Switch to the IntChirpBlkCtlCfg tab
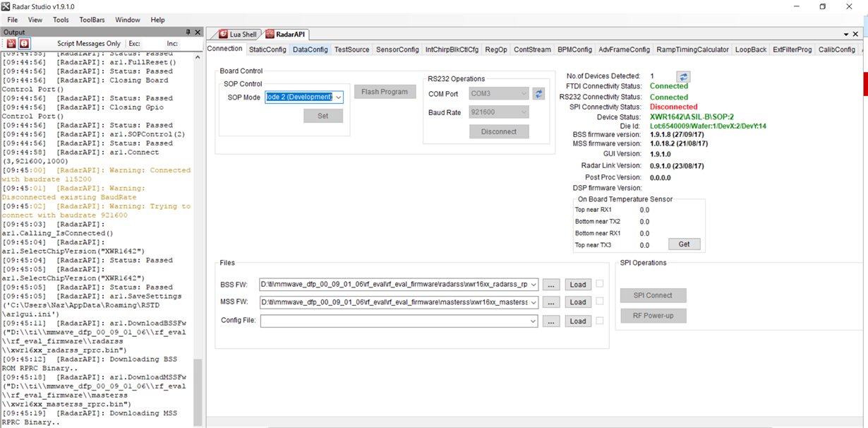 pos(452,49)
